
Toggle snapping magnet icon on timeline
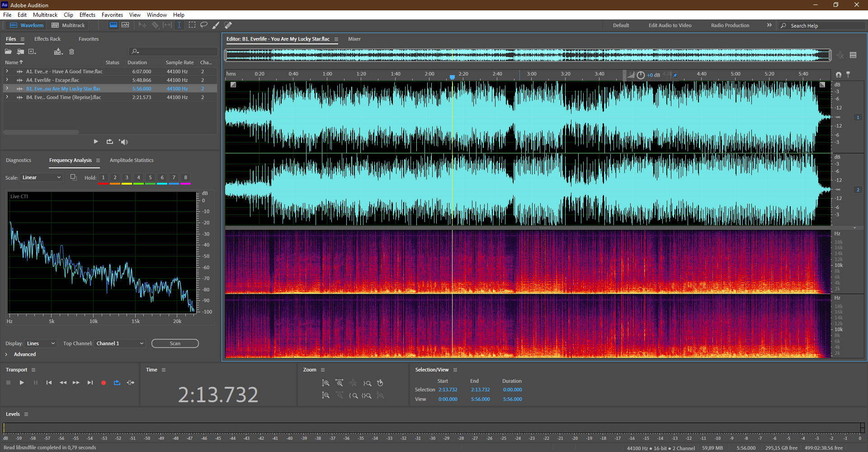pyautogui.click(x=839, y=75)
